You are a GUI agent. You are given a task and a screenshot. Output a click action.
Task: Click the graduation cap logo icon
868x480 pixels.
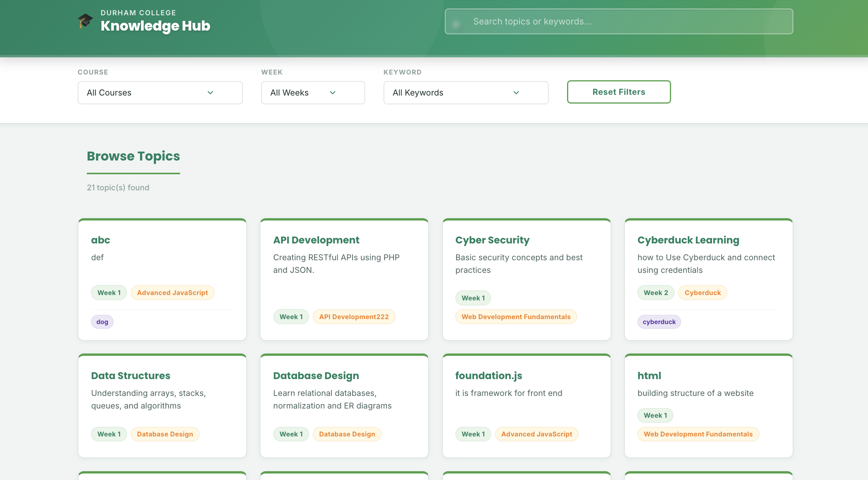(x=85, y=21)
